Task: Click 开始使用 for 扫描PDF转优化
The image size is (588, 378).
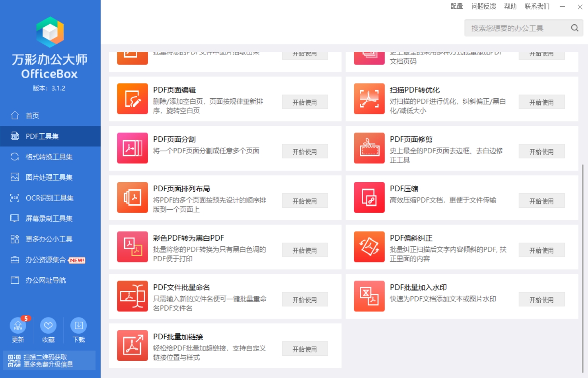Action: [x=542, y=102]
